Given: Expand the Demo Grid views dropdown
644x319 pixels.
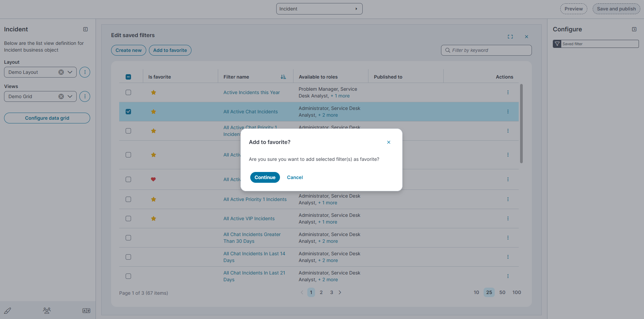Looking at the screenshot, I should [x=70, y=96].
